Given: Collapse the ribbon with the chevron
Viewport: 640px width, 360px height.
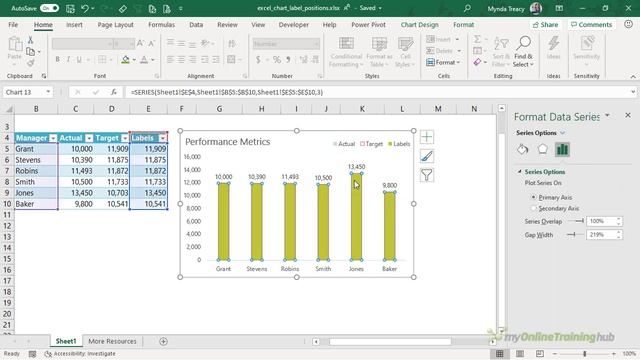Looking at the screenshot, I should tap(633, 76).
